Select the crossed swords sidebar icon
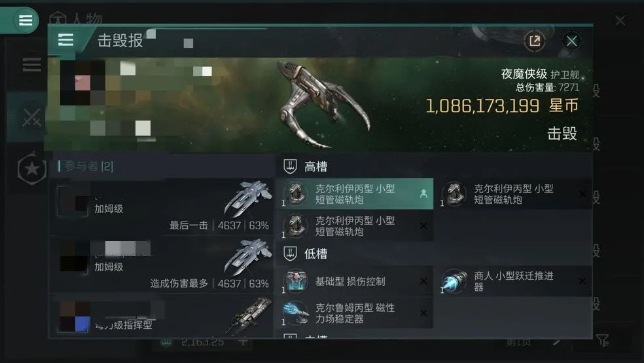This screenshot has height=363, width=644. (x=31, y=117)
